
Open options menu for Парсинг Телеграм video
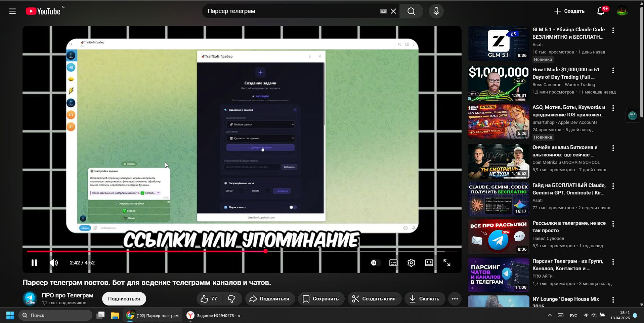coord(613,262)
